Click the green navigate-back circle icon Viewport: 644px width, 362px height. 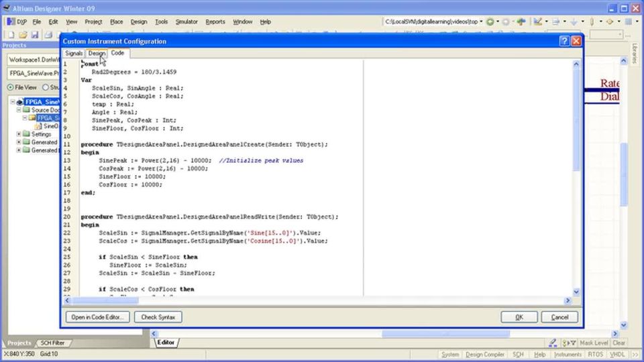click(490, 21)
